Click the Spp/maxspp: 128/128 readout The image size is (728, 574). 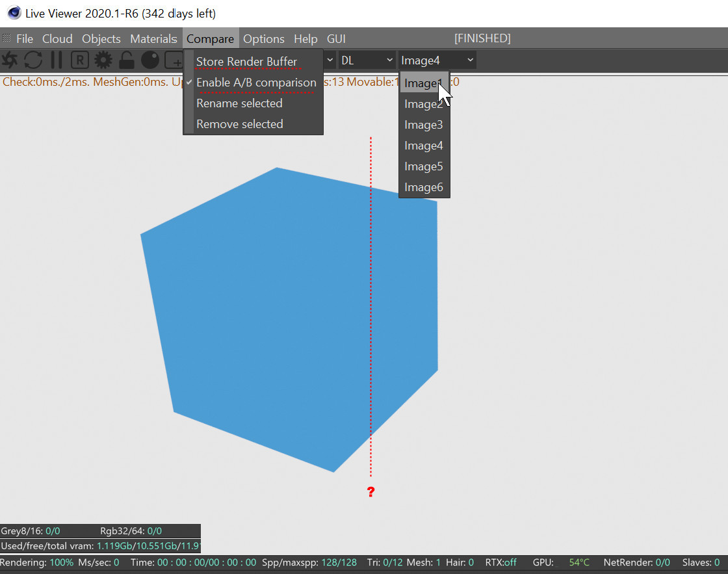click(x=309, y=562)
